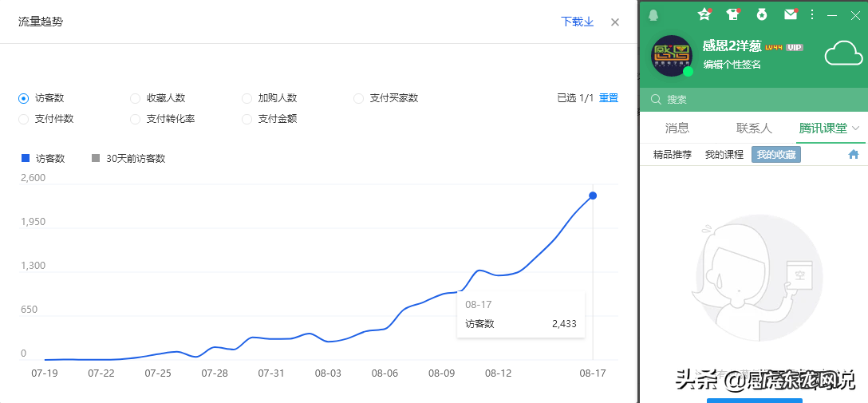Click the QQ cloud weather icon
868x403 pixels.
[843, 53]
